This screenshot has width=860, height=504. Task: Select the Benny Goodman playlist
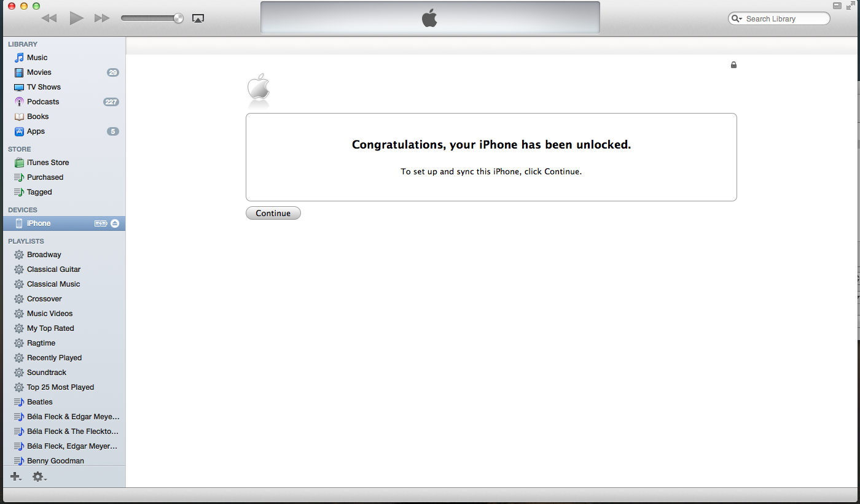point(63,460)
